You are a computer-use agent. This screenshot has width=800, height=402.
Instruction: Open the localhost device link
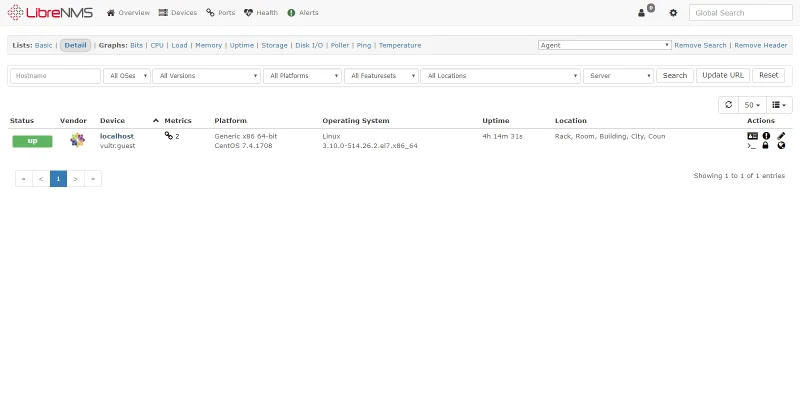pos(116,136)
